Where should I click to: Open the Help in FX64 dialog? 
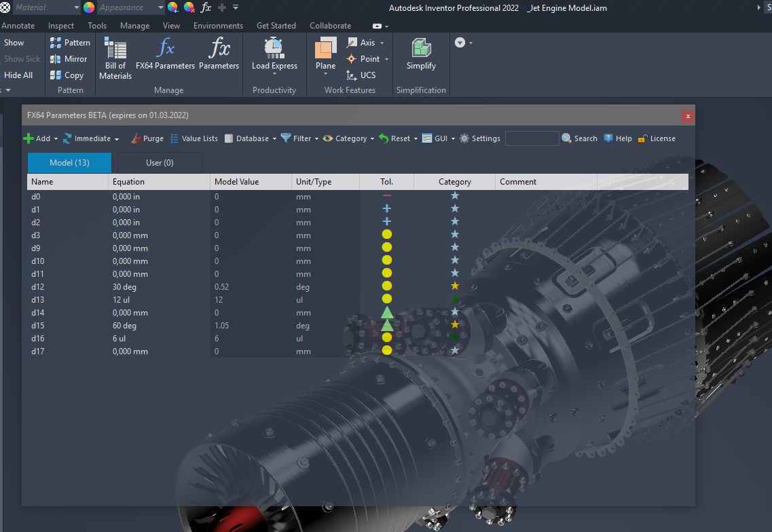pyautogui.click(x=618, y=139)
